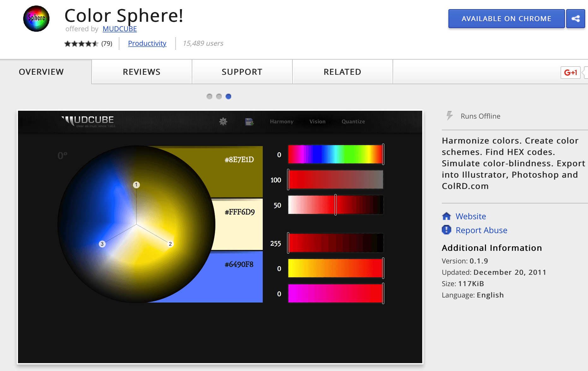Open the gear settings icon in Color Sphere
The width and height of the screenshot is (588, 371).
pos(223,121)
